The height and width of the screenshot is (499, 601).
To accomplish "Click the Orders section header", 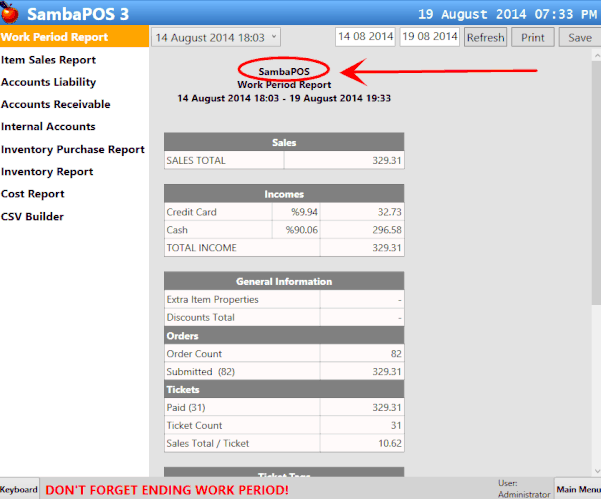I will 284,336.
